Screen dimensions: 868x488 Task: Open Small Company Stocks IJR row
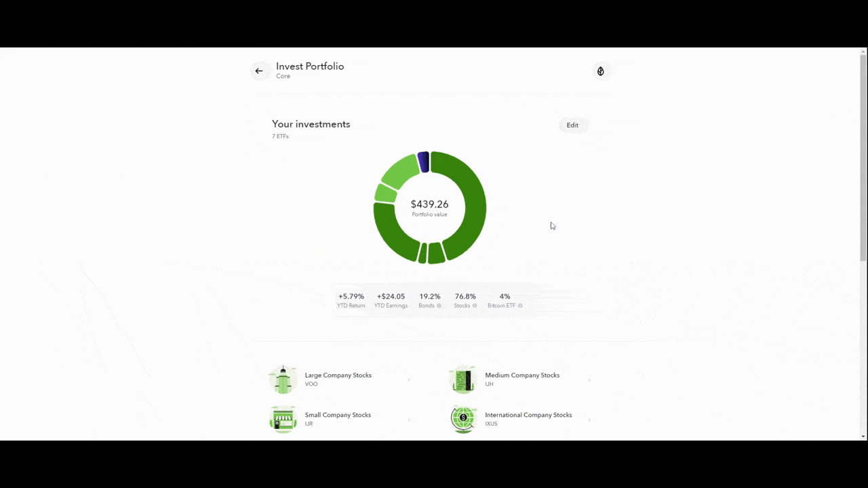coord(341,419)
